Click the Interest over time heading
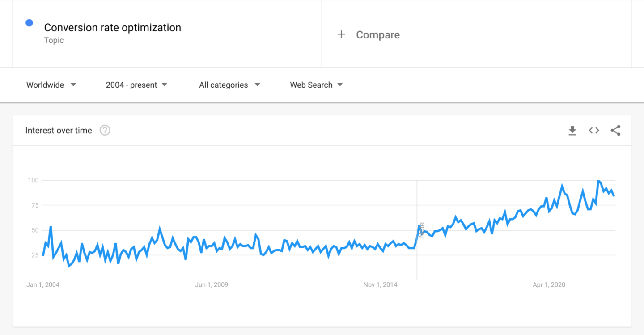Screen dimensions: 644x335 tap(59, 131)
